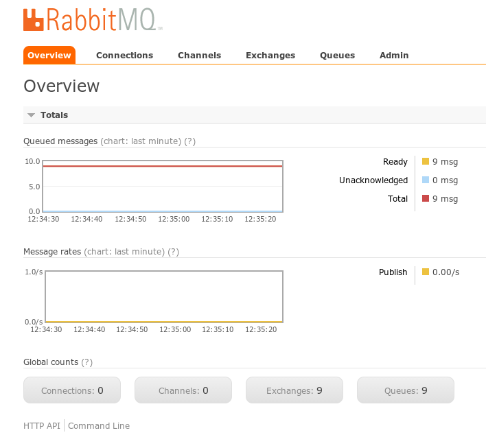486x448 pixels.
Task: Click the Publish legend label
Action: click(x=393, y=272)
